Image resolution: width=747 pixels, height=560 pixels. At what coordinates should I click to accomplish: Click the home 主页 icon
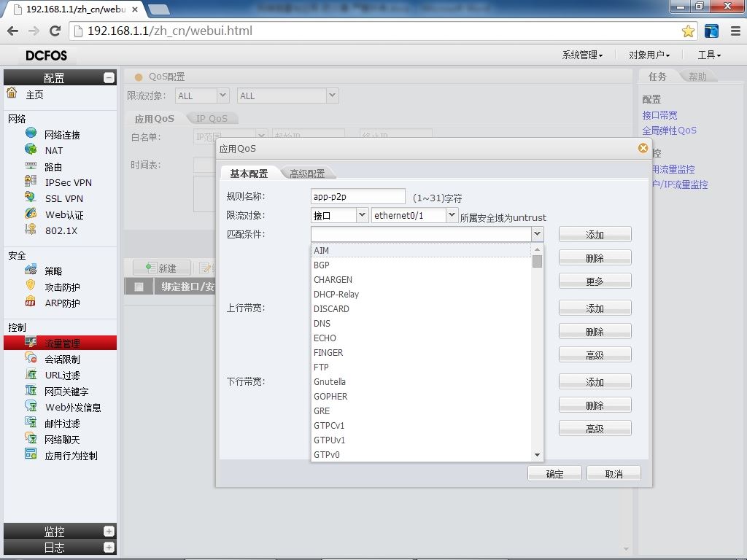click(12, 93)
